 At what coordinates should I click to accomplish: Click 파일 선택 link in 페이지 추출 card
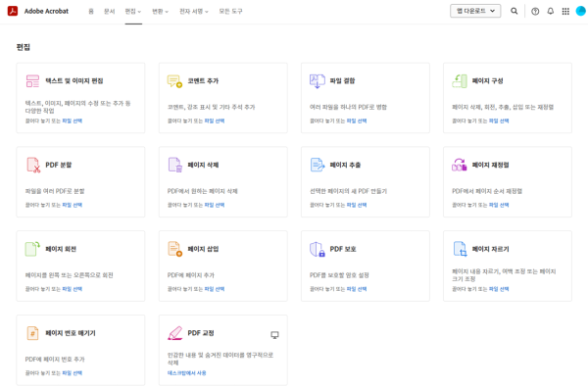coord(357,205)
